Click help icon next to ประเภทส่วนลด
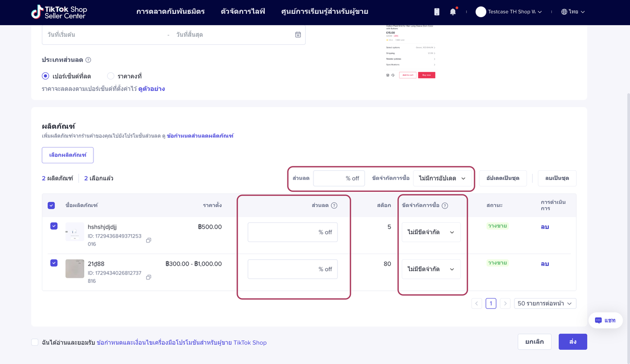The width and height of the screenshot is (630, 364). pyautogui.click(x=88, y=60)
